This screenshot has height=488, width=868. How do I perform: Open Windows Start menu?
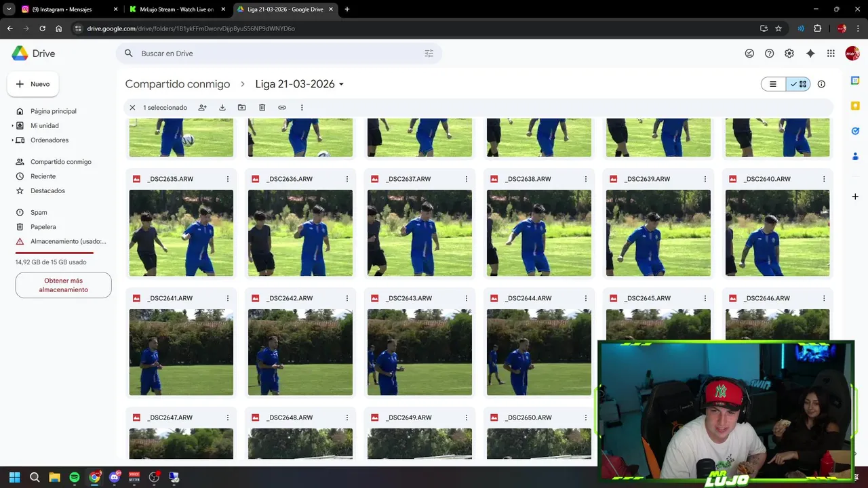click(x=14, y=477)
